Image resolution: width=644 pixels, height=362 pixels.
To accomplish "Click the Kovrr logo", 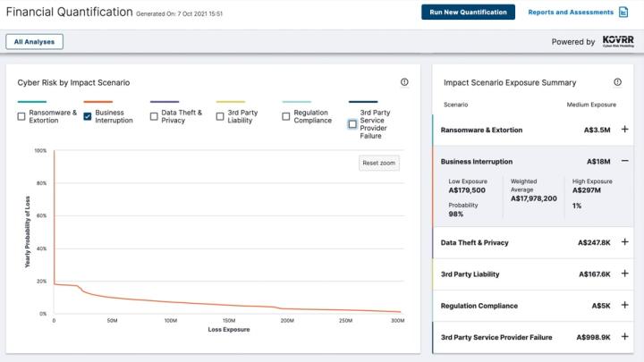I will pos(617,41).
